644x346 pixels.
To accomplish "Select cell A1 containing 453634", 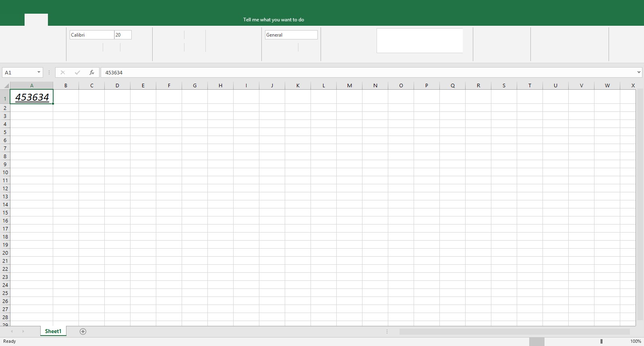I will [x=31, y=97].
